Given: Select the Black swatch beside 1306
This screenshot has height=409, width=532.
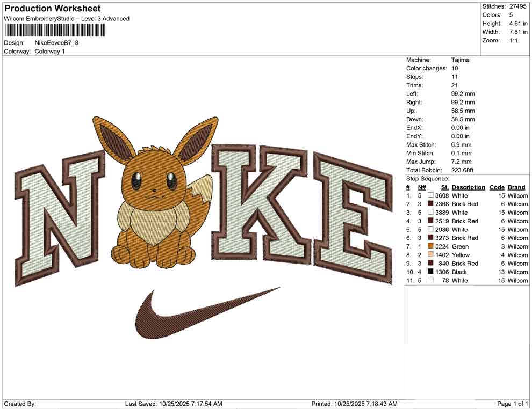Looking at the screenshot, I should click(430, 272).
